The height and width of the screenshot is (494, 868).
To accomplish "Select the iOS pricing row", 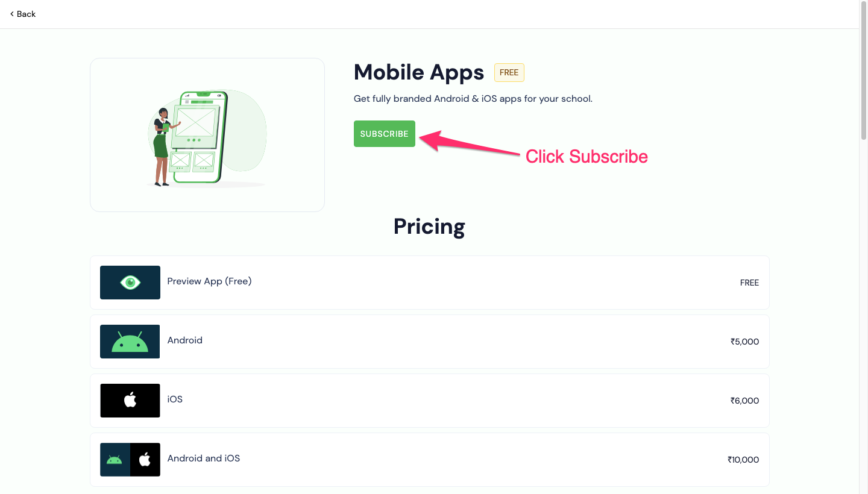I will pyautogui.click(x=429, y=400).
